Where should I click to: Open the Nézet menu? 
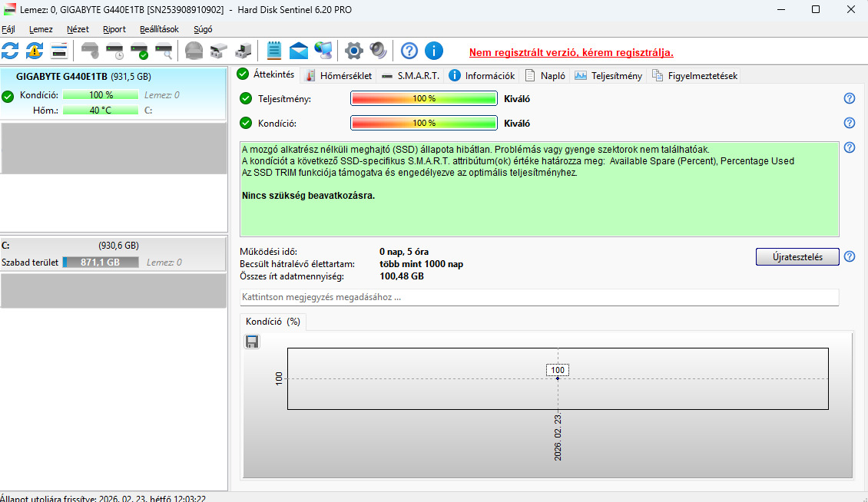pyautogui.click(x=78, y=29)
